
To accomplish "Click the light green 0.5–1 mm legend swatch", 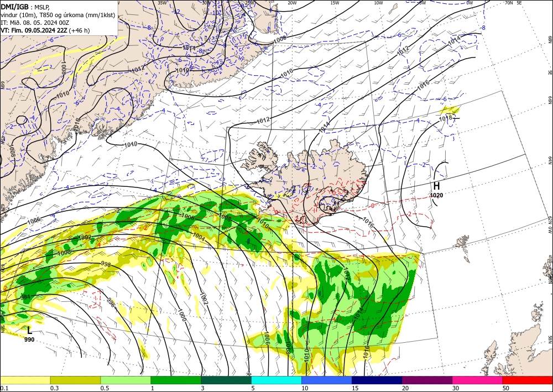I will 126,380.
